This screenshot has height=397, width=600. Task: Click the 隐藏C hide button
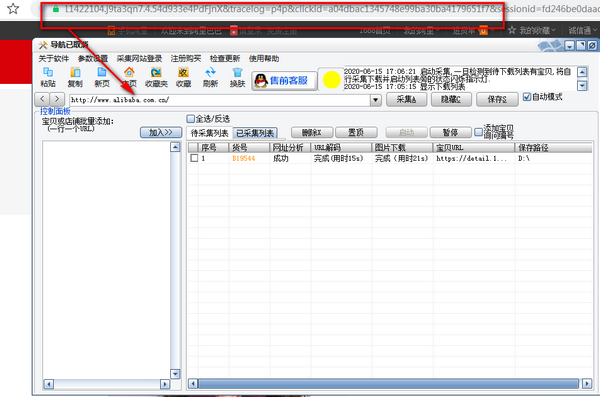point(451,100)
